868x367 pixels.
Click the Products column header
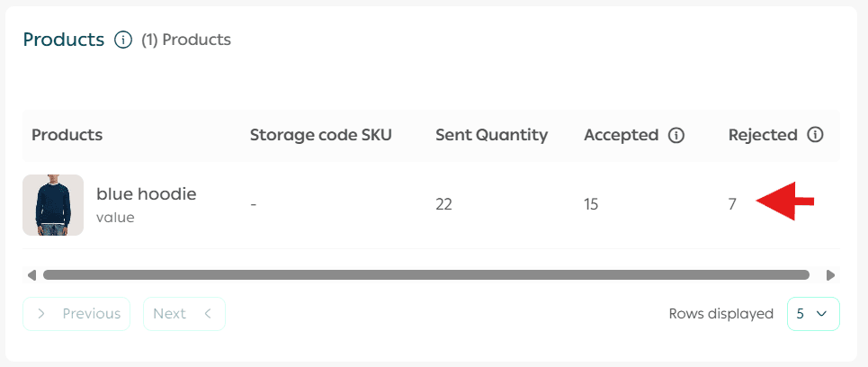pyautogui.click(x=67, y=135)
